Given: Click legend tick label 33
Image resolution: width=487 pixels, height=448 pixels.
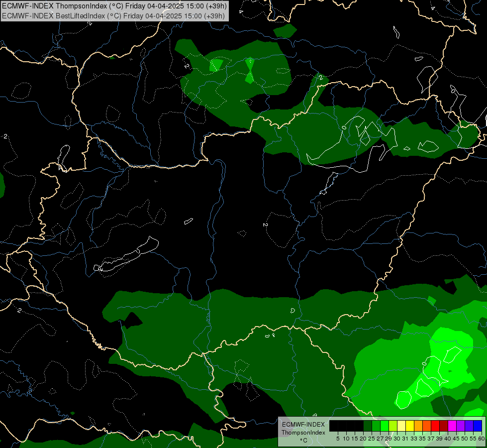Looking at the screenshot, I should point(414,439).
